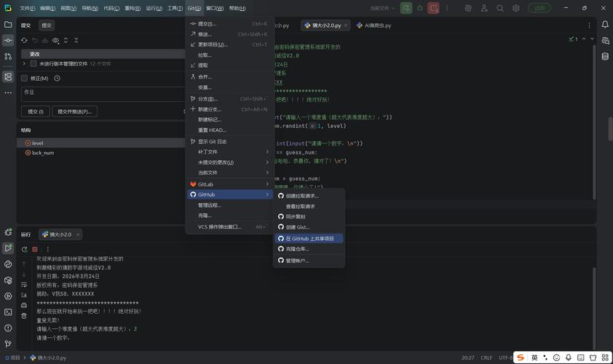Go to next highlighted problem arrow in the editor
The height and width of the screenshot is (364, 613).
tap(592, 39)
